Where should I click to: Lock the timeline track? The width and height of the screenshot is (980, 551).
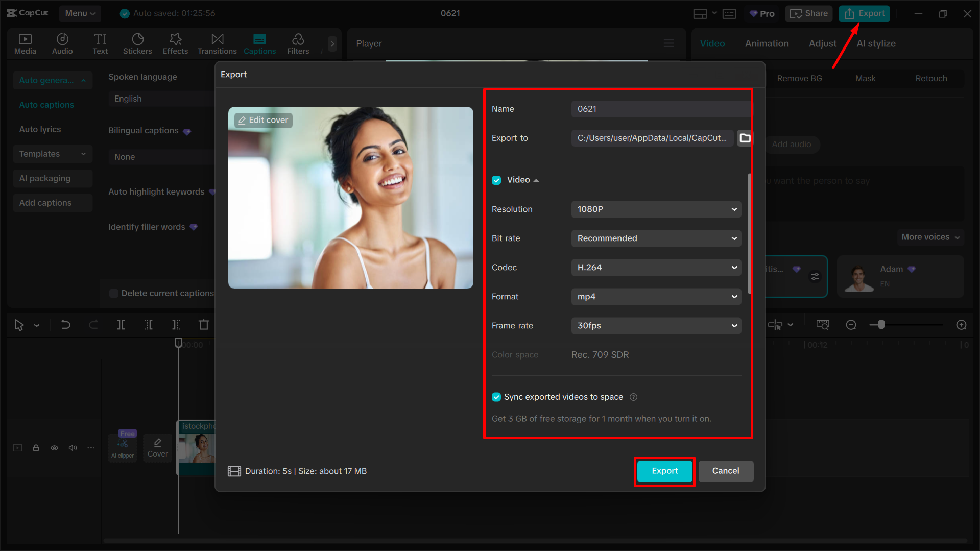click(36, 448)
